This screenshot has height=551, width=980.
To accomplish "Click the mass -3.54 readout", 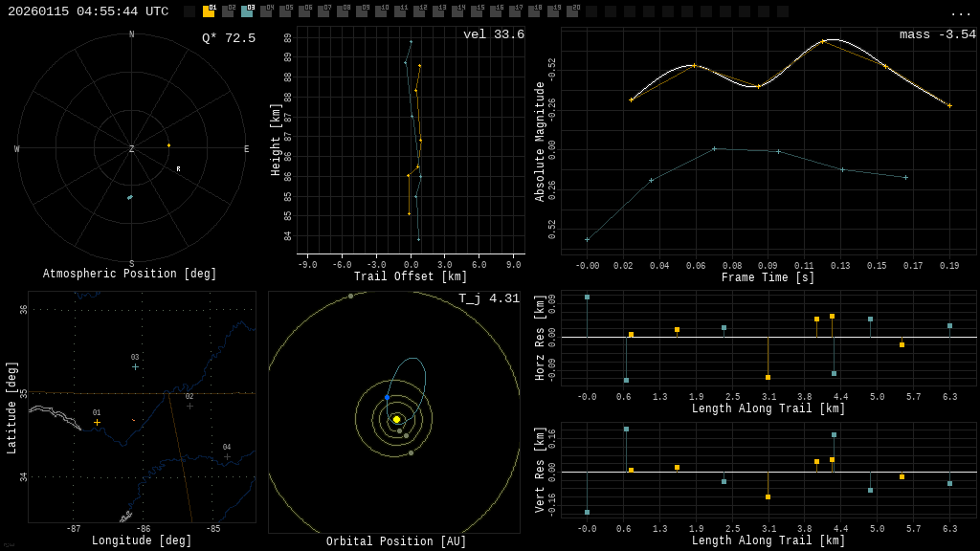I will [x=937, y=34].
